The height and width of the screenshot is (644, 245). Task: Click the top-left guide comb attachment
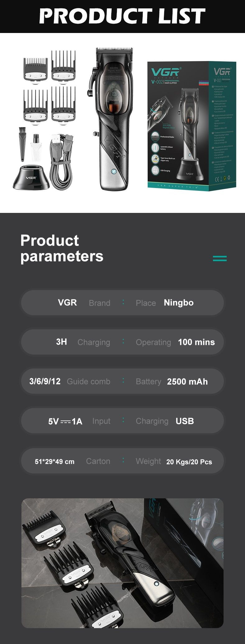pos(35,70)
